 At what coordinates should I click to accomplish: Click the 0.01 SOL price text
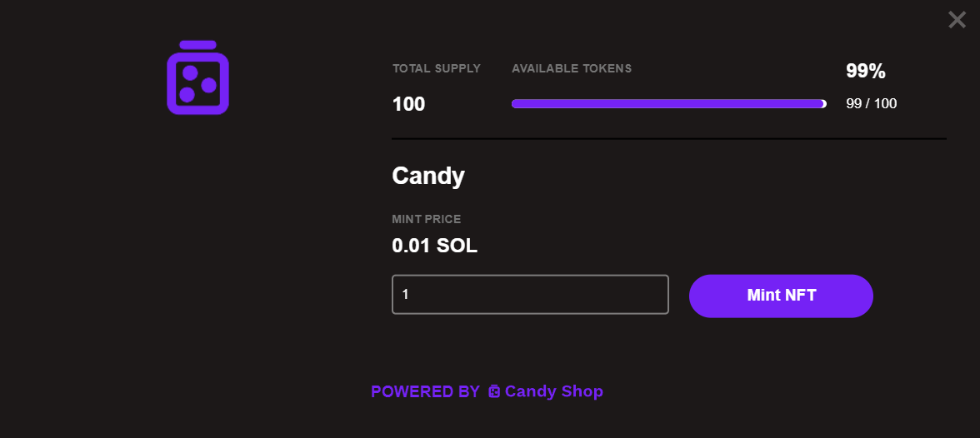434,246
